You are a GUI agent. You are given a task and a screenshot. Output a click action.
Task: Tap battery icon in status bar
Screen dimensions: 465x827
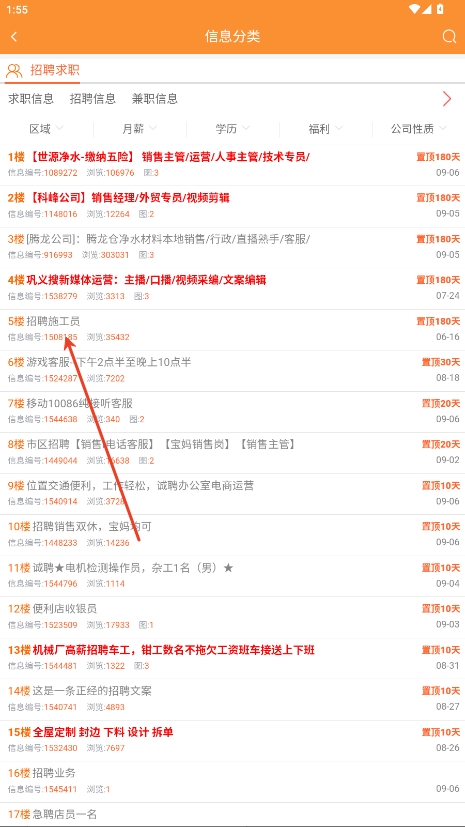440,9
